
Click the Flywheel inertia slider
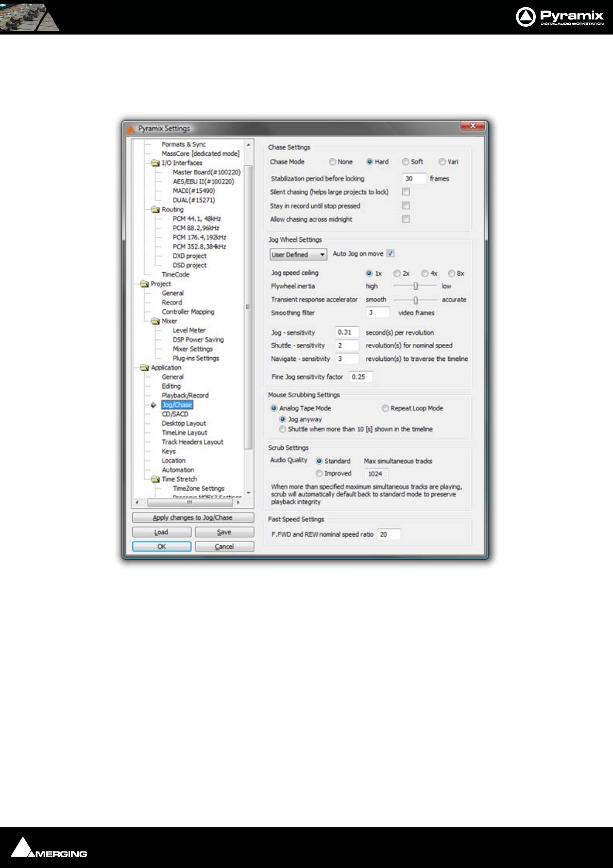415,286
